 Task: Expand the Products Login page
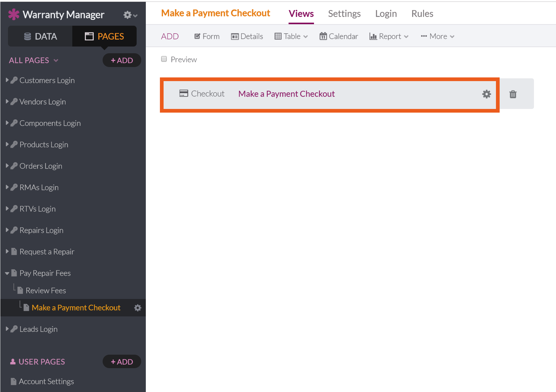tap(7, 144)
